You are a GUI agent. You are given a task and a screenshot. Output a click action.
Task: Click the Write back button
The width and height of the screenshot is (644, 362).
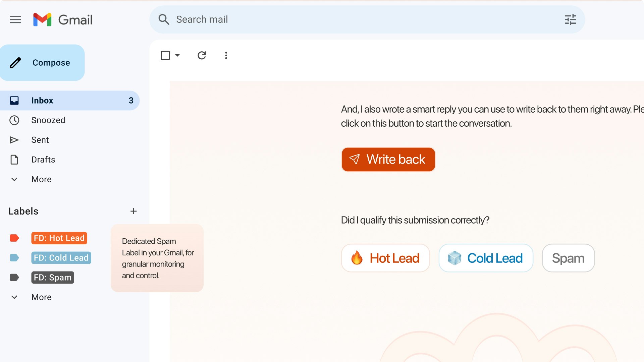(x=388, y=160)
